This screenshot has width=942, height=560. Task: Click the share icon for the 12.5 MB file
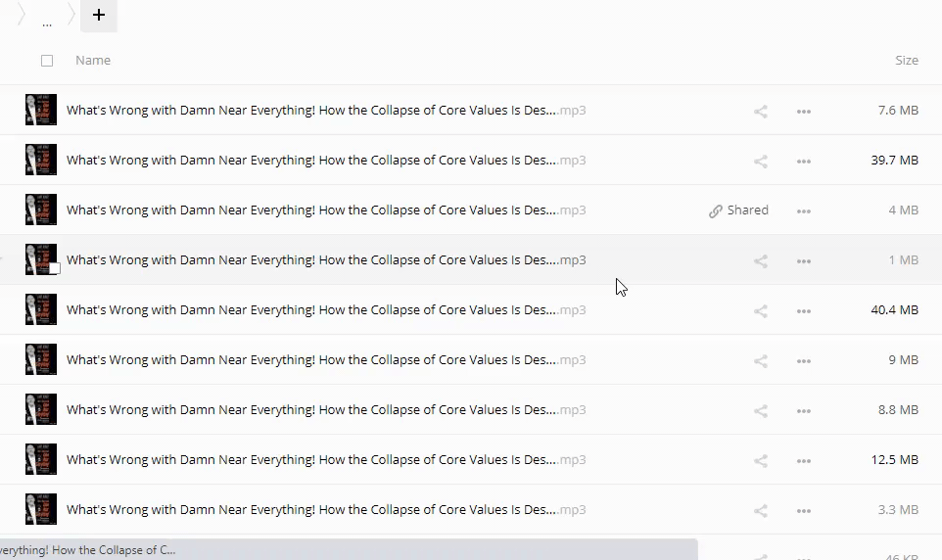click(760, 460)
